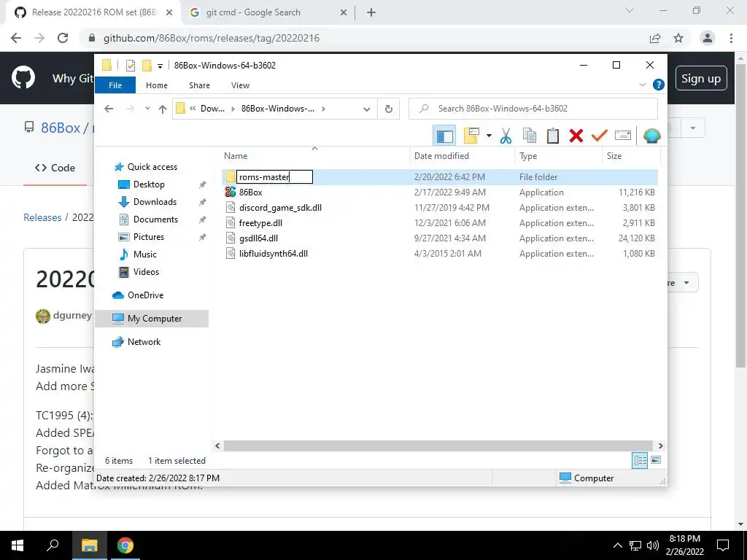Open the File menu in Explorer
This screenshot has width=747, height=560.
point(115,85)
